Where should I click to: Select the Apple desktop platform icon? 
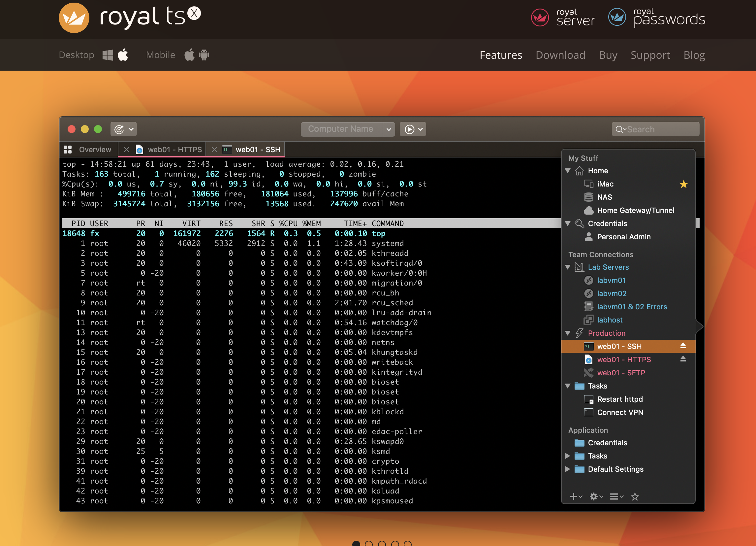[123, 55]
